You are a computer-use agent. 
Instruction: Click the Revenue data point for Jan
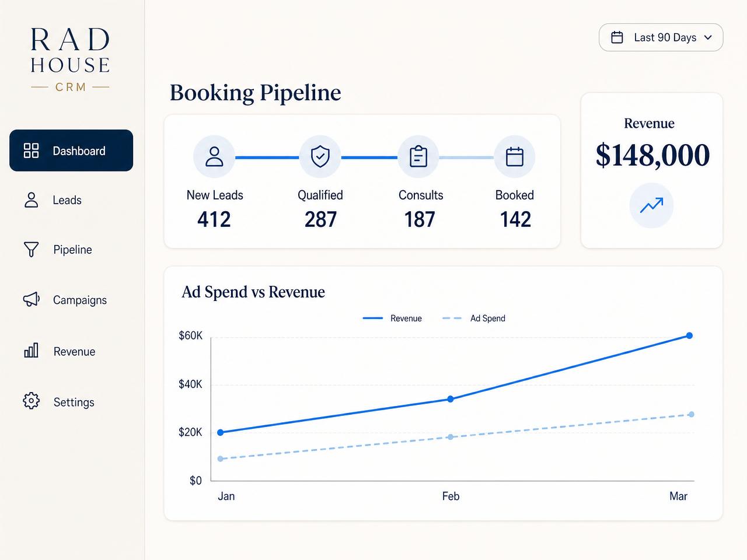click(221, 432)
